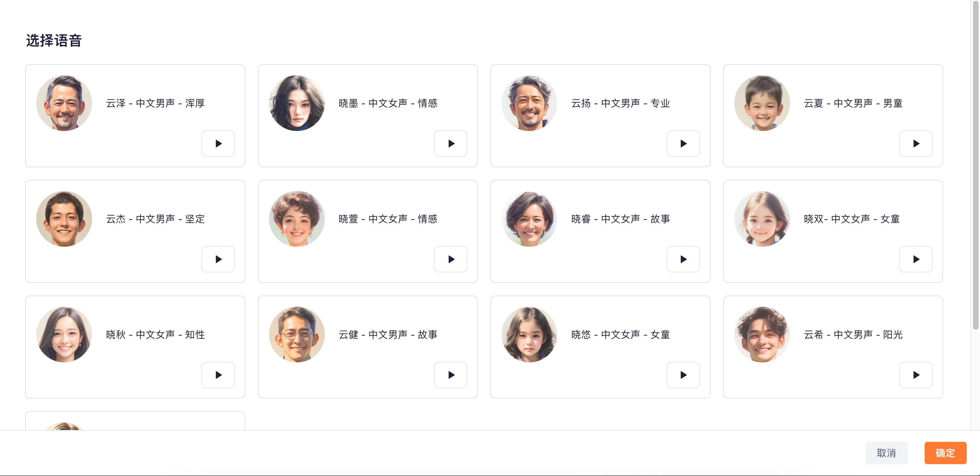Choose the 云希 - 中文男声 - 阳光 card
This screenshot has width=980, height=476.
pyautogui.click(x=833, y=347)
